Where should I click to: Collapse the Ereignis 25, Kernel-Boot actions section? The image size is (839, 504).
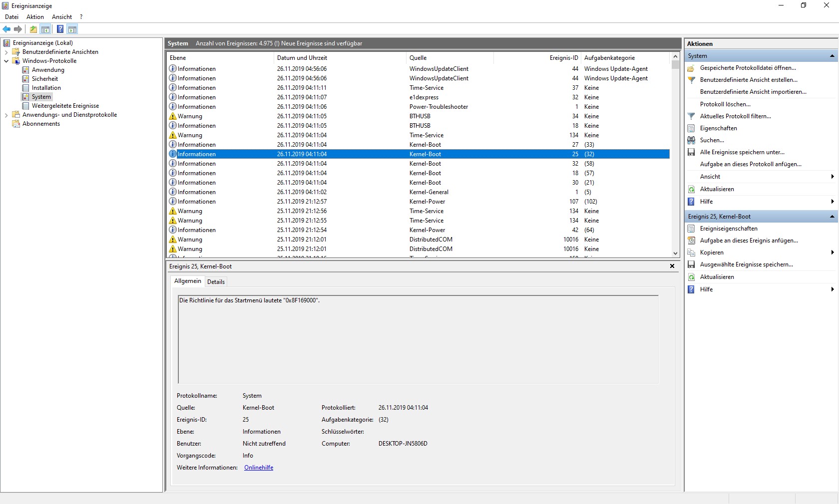832,217
